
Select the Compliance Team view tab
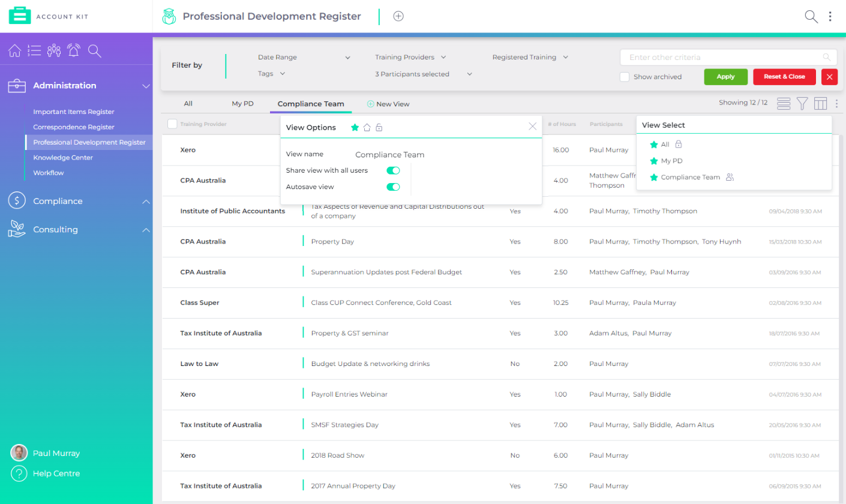[311, 104]
